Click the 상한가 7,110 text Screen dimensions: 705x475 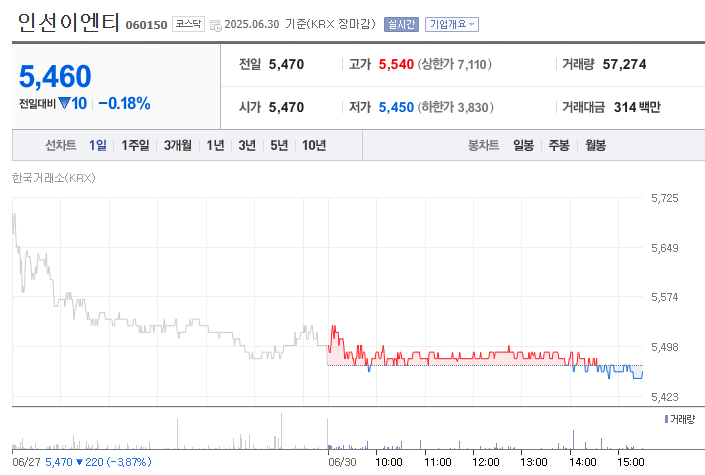coord(455,64)
